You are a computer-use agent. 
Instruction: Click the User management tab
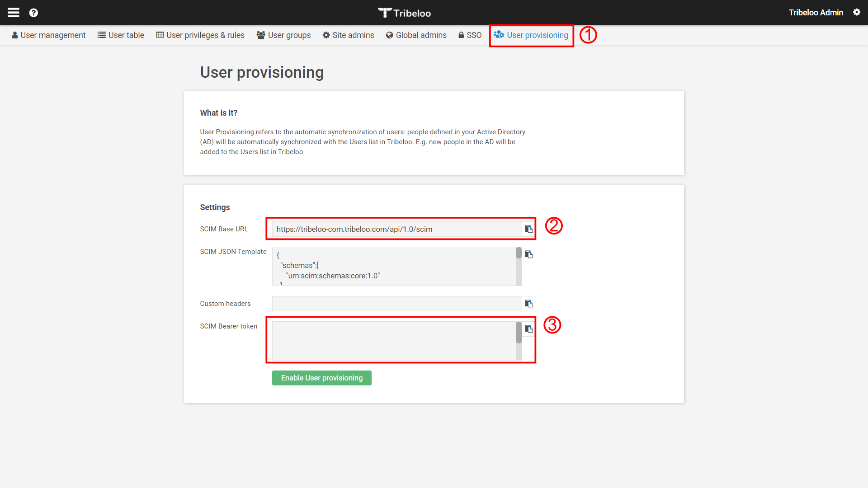48,34
